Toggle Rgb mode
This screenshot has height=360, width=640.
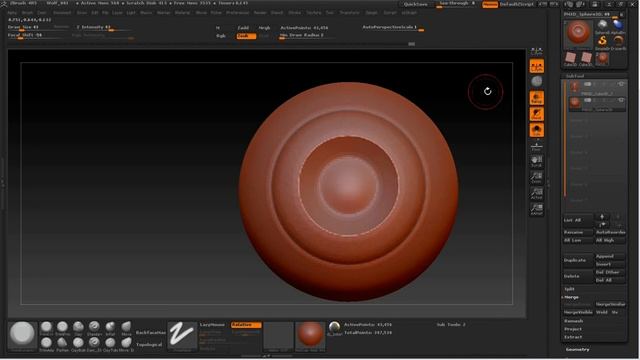pos(221,36)
